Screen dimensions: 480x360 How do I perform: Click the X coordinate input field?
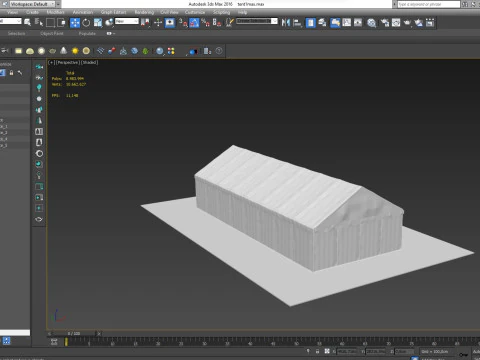tap(347, 351)
